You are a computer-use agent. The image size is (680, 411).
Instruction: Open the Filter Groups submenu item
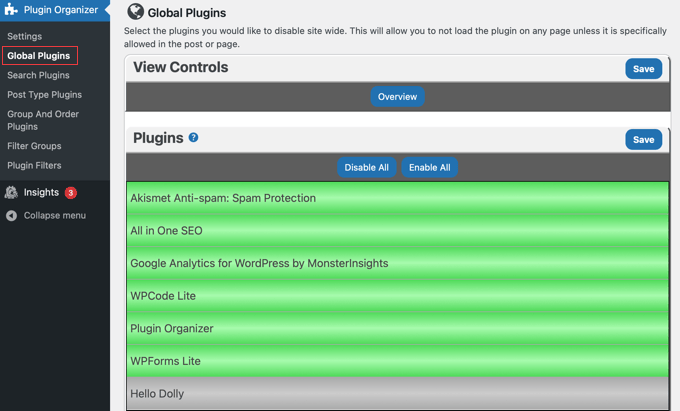tap(34, 146)
